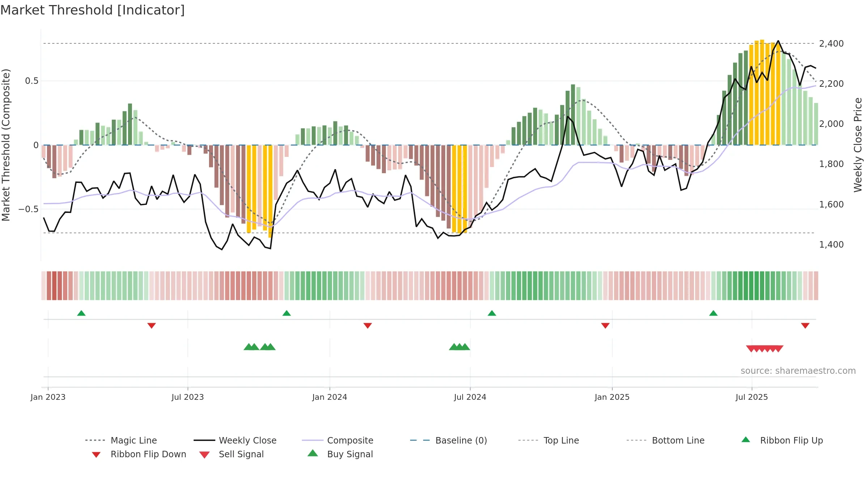Select the Ribbon Flip Down marker near December 2024
The image size is (868, 488).
click(605, 326)
